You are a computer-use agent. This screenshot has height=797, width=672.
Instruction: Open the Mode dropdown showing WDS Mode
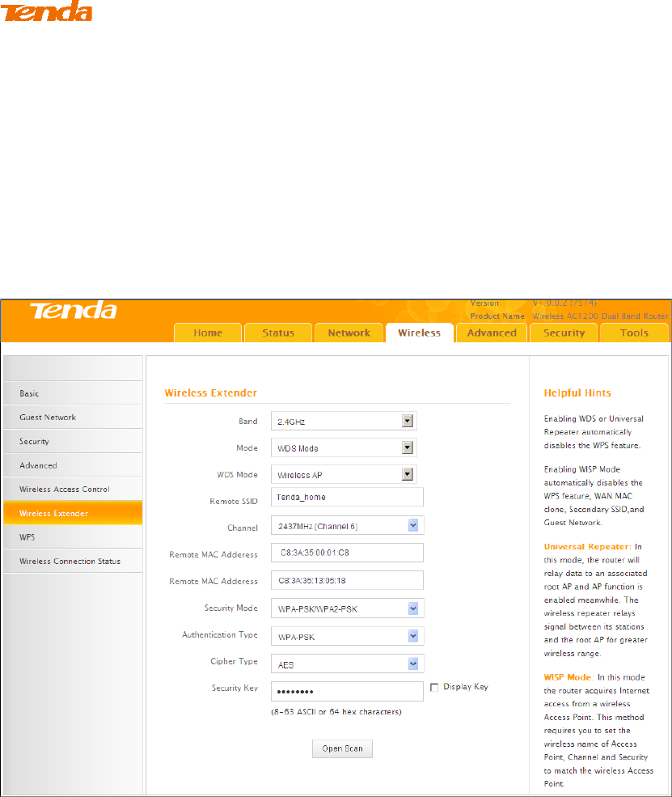click(344, 447)
